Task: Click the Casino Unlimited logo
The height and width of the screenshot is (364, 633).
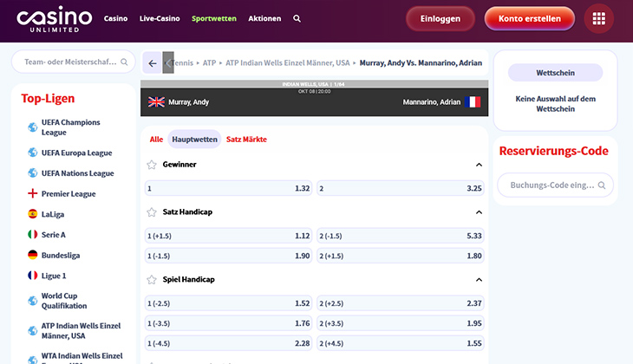Action: (x=55, y=19)
